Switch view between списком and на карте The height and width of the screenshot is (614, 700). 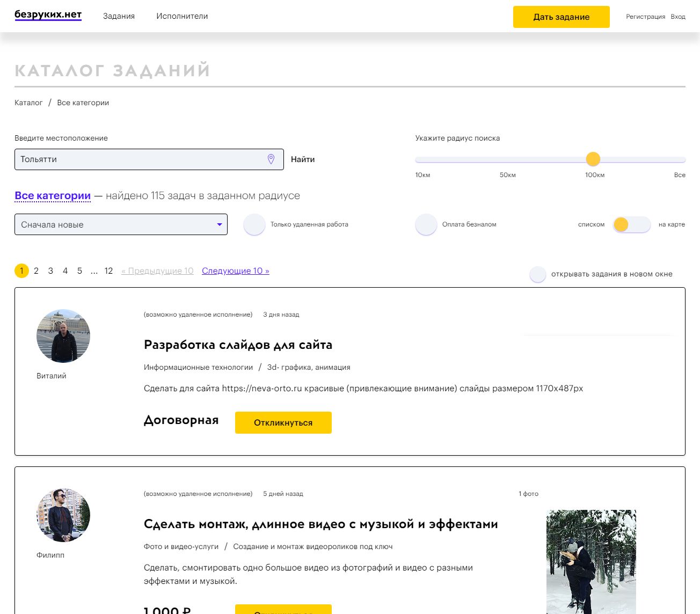pos(631,224)
